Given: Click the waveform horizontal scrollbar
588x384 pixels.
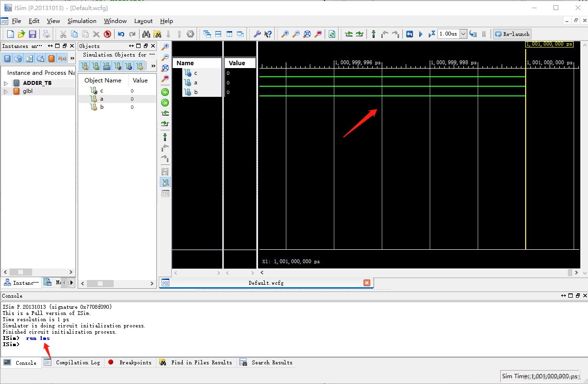Looking at the screenshot, I should [417, 272].
